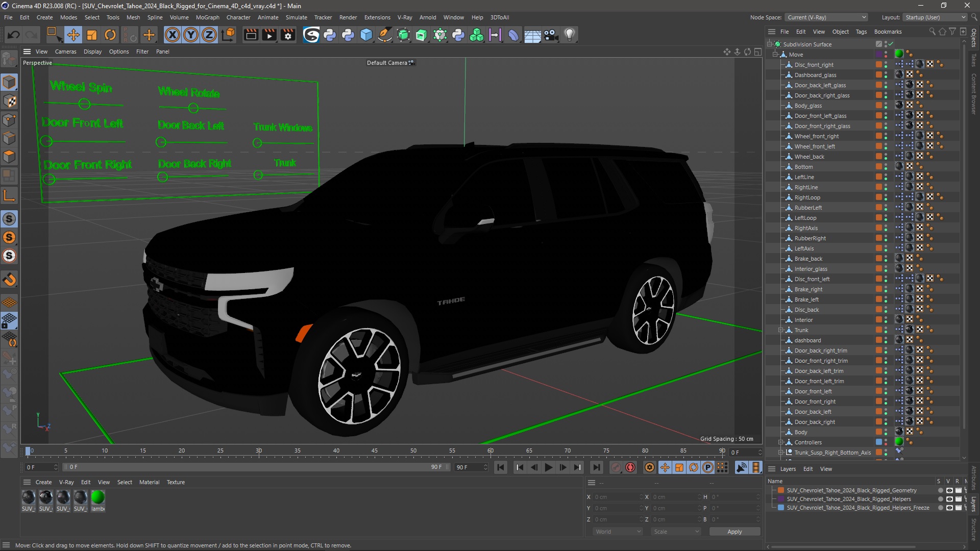Viewport: 980px width, 551px height.
Task: Toggle Y axis lock
Action: [x=191, y=35]
